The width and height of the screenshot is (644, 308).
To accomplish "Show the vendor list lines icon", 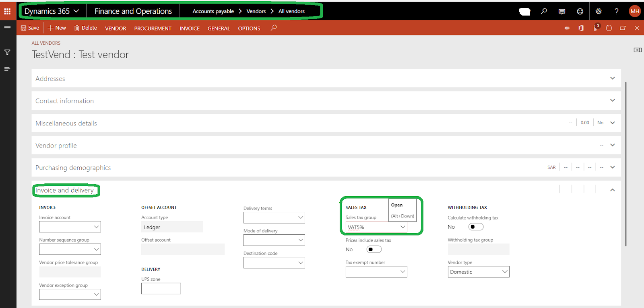I will (x=7, y=69).
